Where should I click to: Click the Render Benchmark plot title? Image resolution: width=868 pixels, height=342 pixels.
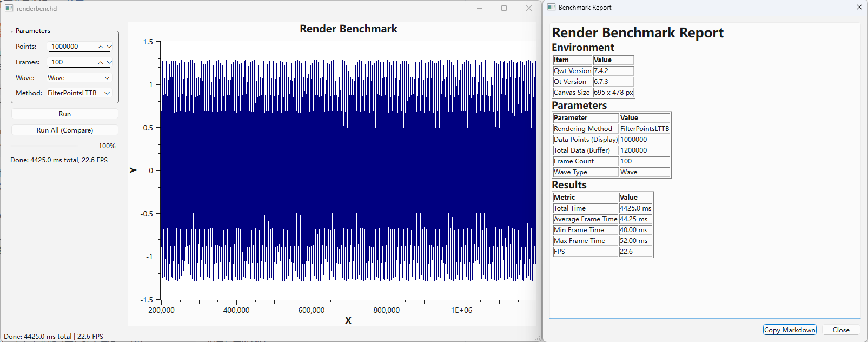pos(348,29)
